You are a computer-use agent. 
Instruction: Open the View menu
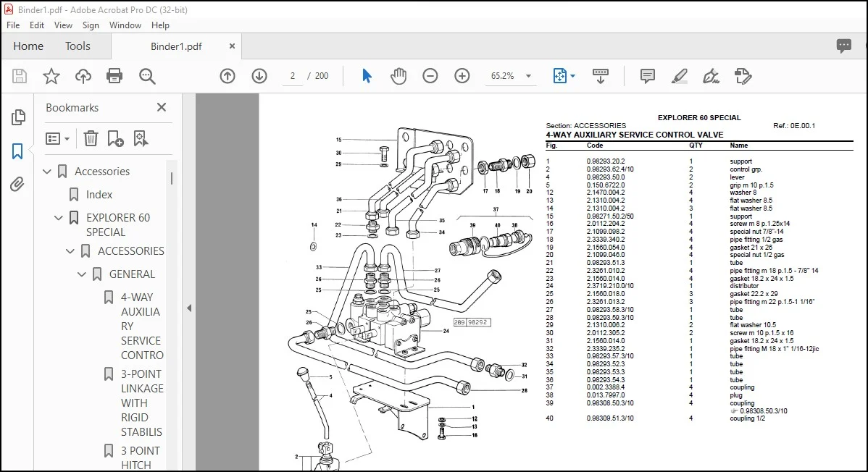pyautogui.click(x=63, y=25)
